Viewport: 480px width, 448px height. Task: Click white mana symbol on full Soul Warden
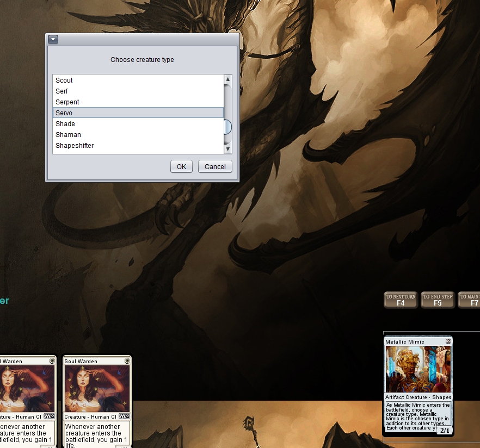click(127, 361)
